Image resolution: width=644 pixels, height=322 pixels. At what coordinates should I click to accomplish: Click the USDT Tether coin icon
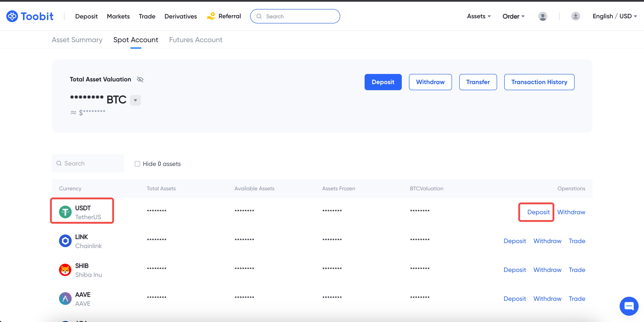coord(65,212)
